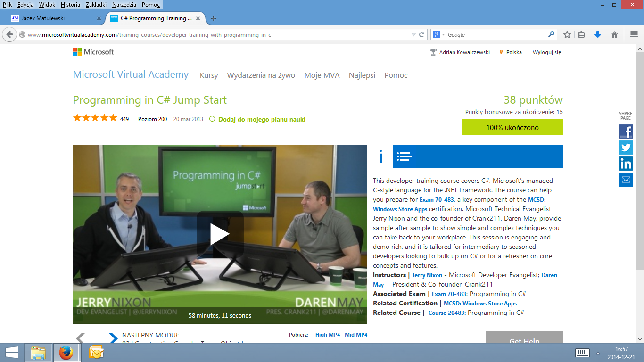Expand URL bar history dropdown arrow
This screenshot has width=644, height=362.
413,34
